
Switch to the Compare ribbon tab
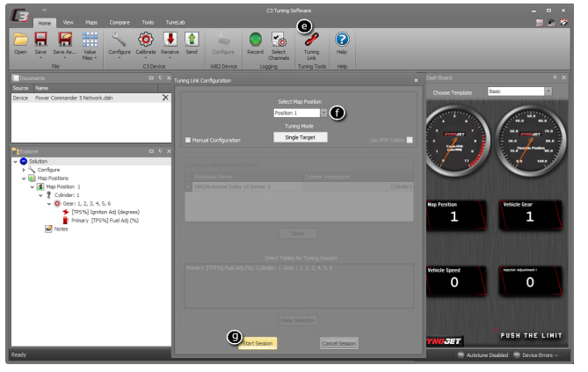click(x=120, y=23)
